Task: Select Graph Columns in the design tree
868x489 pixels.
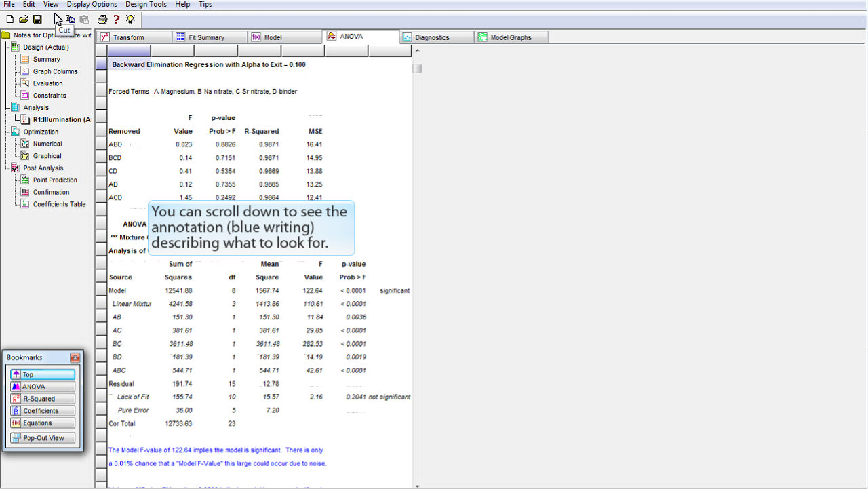Action: 55,71
